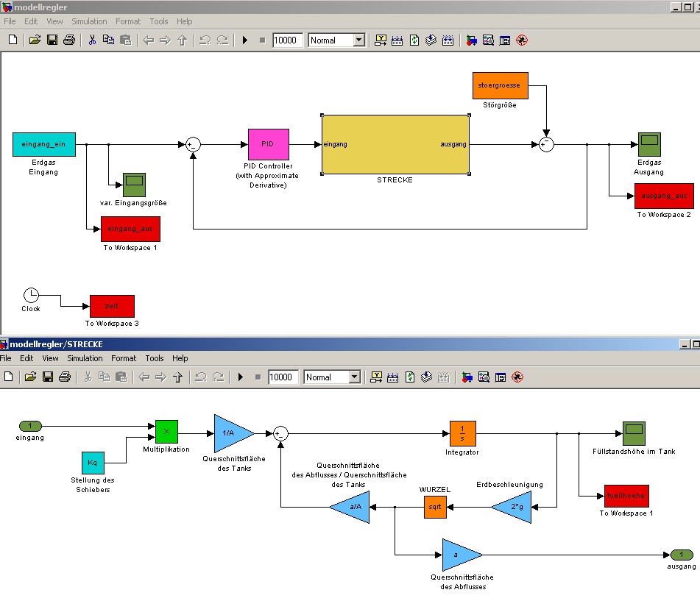
Task: Select red eingang_aus To Workspace block
Action: click(130, 229)
